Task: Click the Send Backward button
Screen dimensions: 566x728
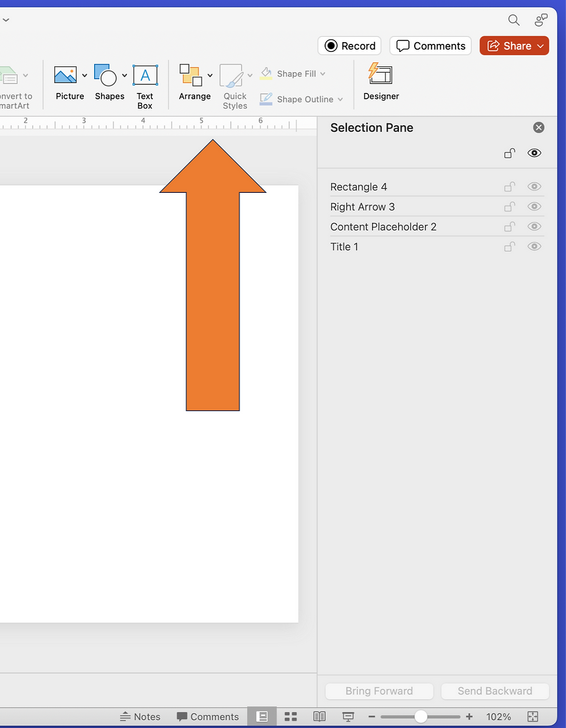Action: tap(494, 691)
